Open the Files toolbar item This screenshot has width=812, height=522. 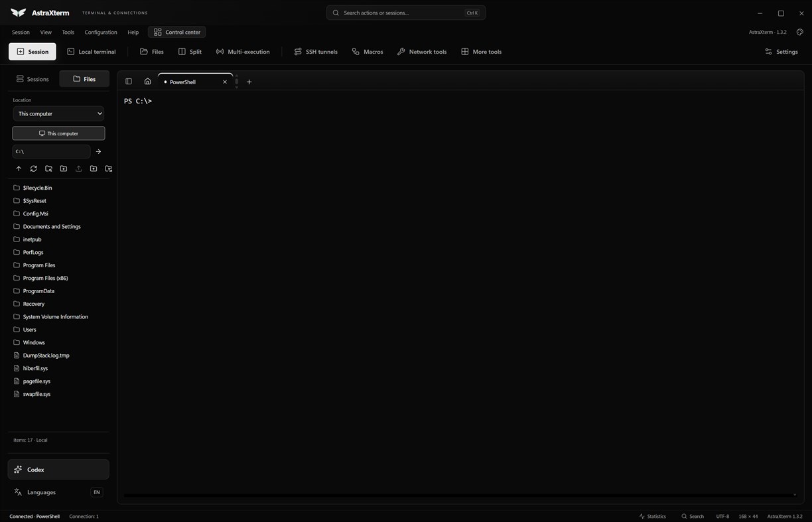pos(151,52)
